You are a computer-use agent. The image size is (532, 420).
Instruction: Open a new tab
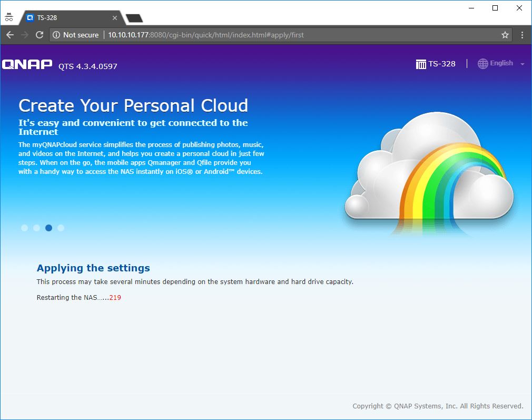(x=134, y=18)
